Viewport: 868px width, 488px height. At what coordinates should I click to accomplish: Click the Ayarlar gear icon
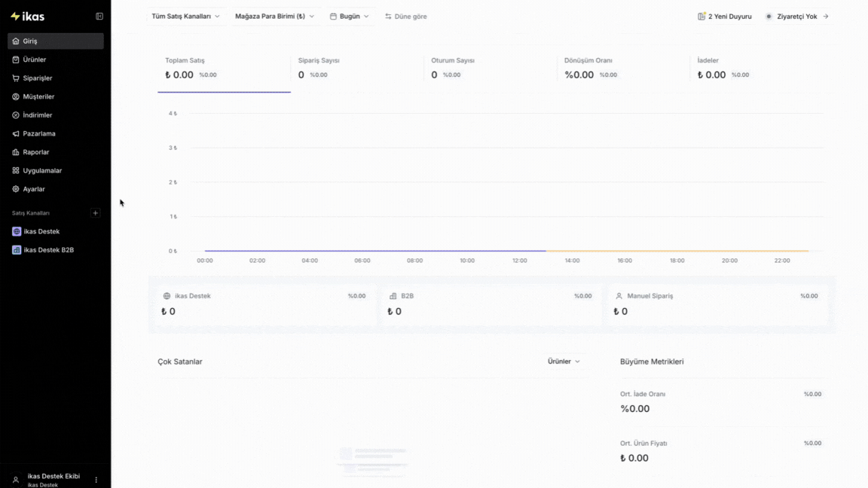(16, 189)
